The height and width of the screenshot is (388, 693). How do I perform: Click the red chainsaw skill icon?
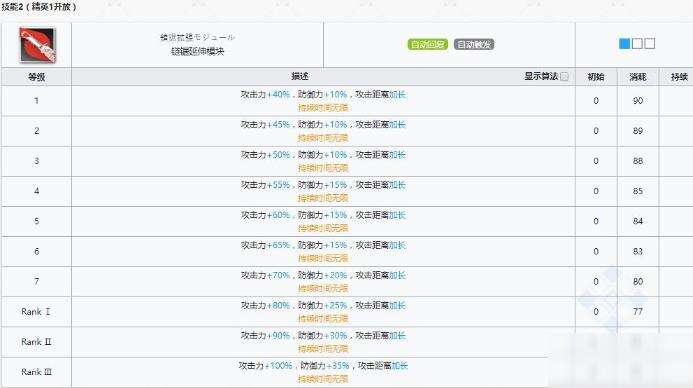(x=38, y=45)
